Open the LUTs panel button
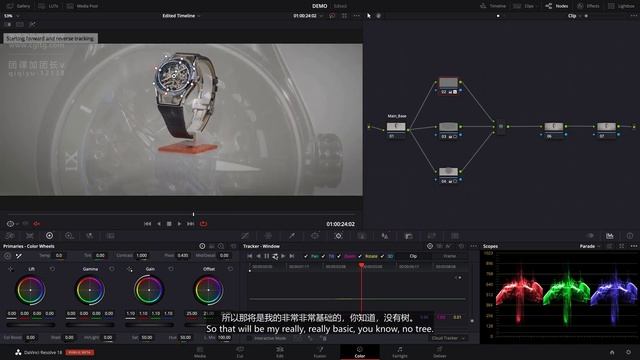The image size is (640, 360). tap(48, 6)
